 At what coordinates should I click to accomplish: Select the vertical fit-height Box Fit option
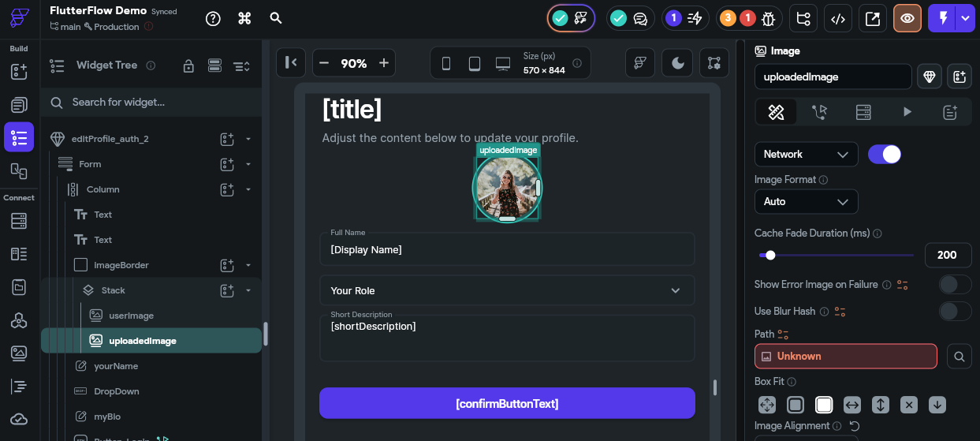point(881,405)
